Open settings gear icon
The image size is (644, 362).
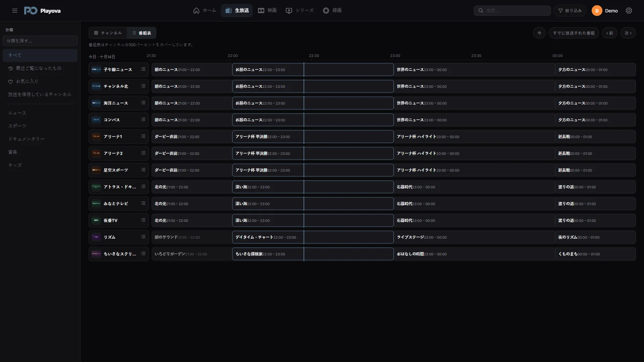click(629, 11)
